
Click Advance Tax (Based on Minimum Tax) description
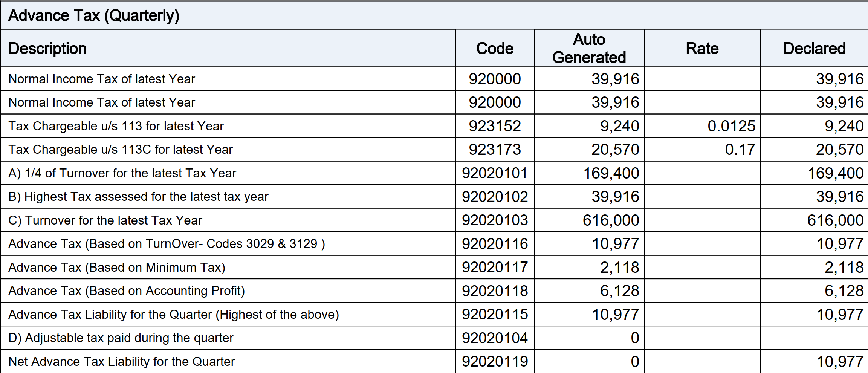tap(117, 268)
